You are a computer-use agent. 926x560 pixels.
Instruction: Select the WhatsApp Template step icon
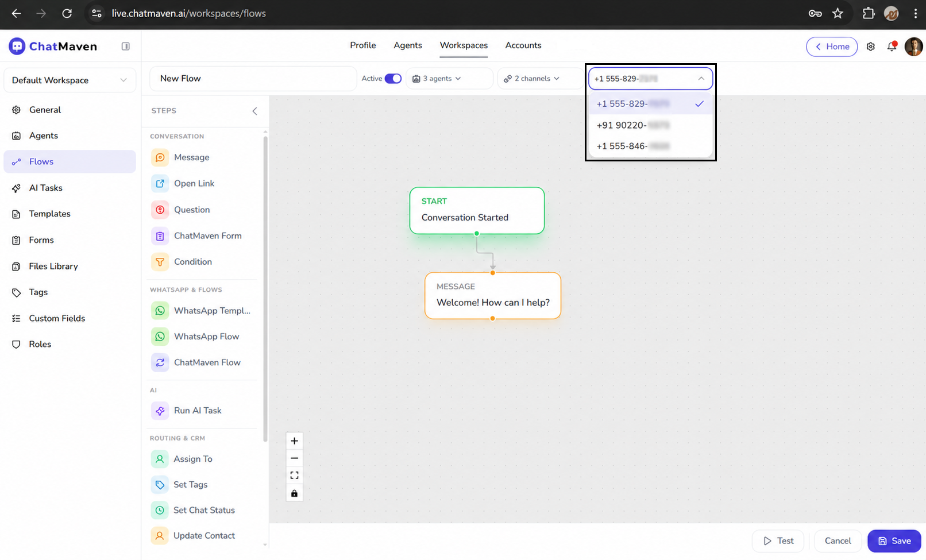point(160,311)
